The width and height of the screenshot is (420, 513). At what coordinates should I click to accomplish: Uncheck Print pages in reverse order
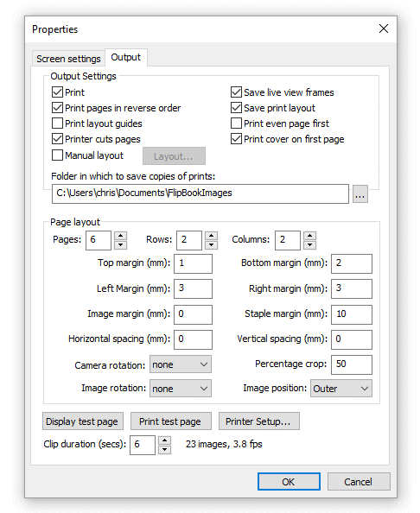[x=58, y=108]
